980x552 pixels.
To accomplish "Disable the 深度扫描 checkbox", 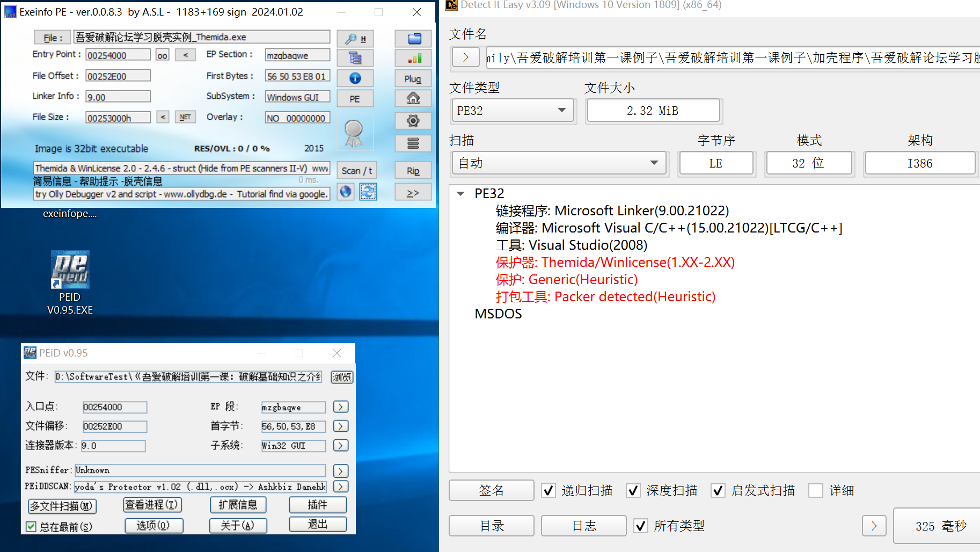I will 633,490.
